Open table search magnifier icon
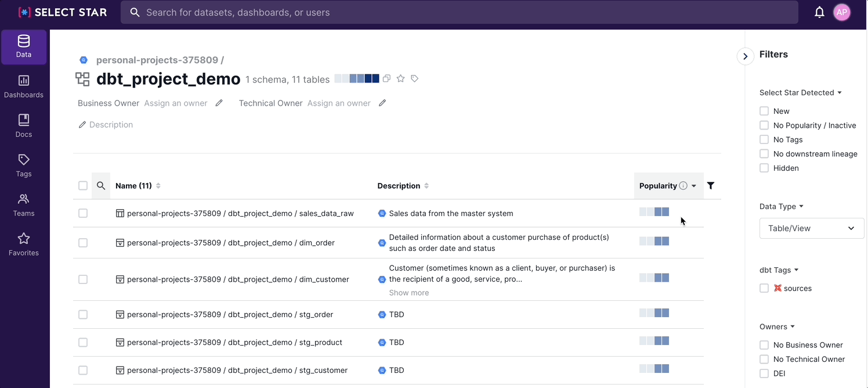The height and width of the screenshot is (388, 868). (x=101, y=186)
